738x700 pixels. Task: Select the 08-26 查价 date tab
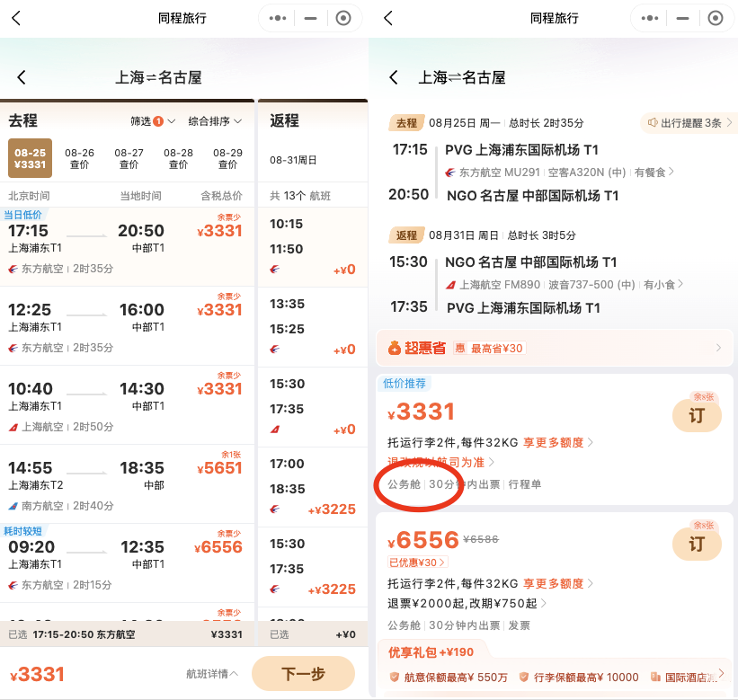[79, 158]
